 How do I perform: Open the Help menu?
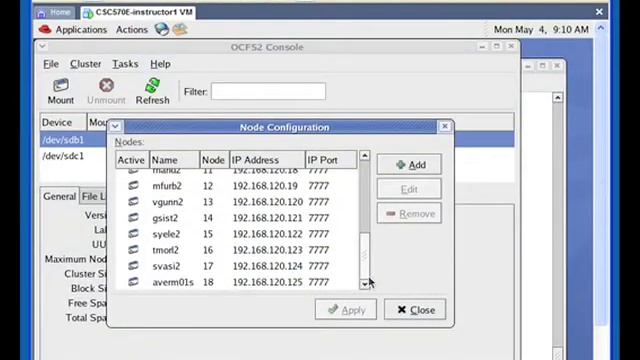click(160, 64)
